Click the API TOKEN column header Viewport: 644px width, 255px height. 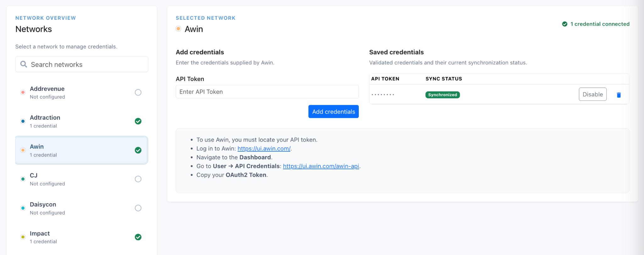click(385, 79)
